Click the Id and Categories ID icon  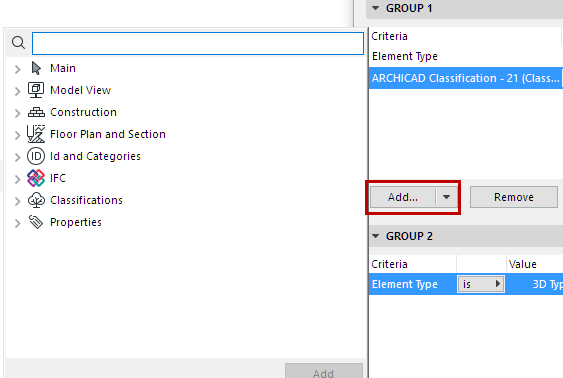click(x=36, y=156)
